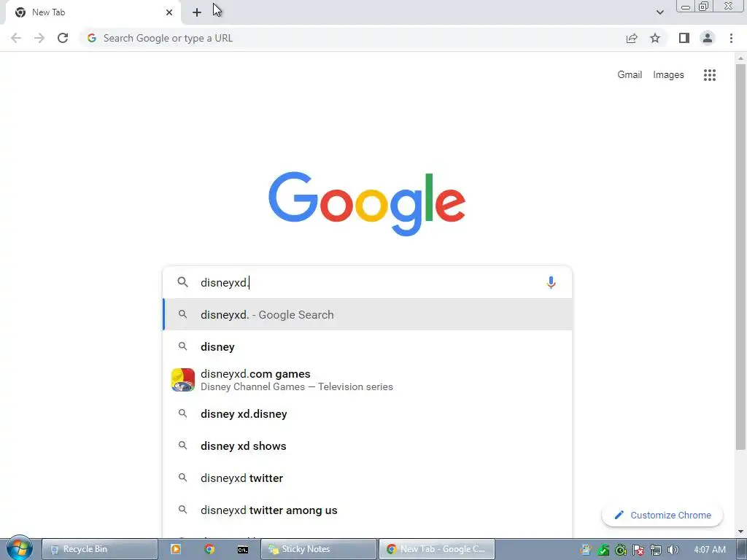Open Recycle Bin from the taskbar

pyautogui.click(x=99, y=549)
